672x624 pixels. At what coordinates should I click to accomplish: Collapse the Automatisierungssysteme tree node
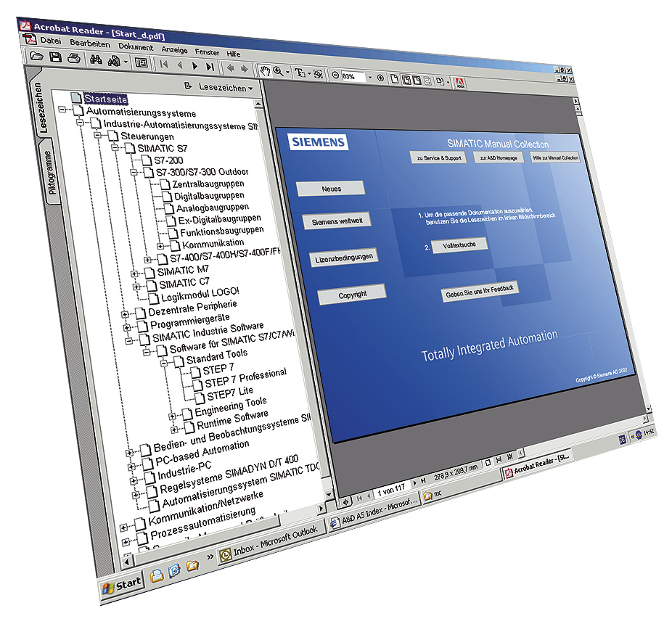pos(62,110)
